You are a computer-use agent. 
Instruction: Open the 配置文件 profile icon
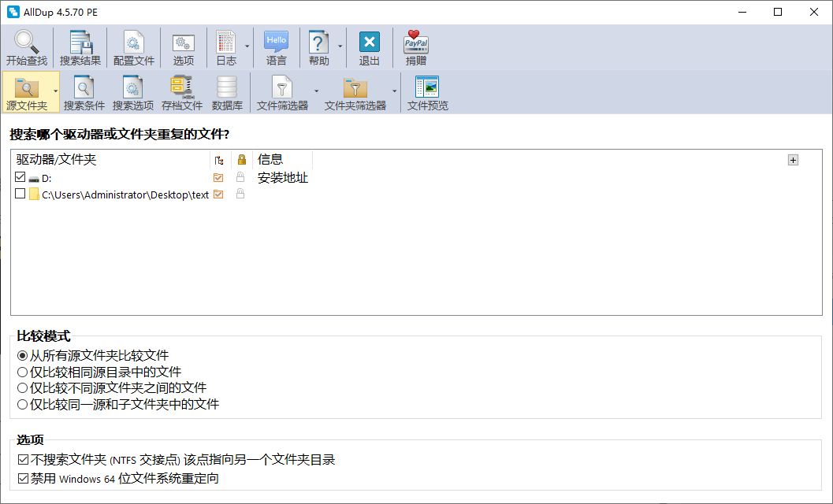click(x=134, y=43)
